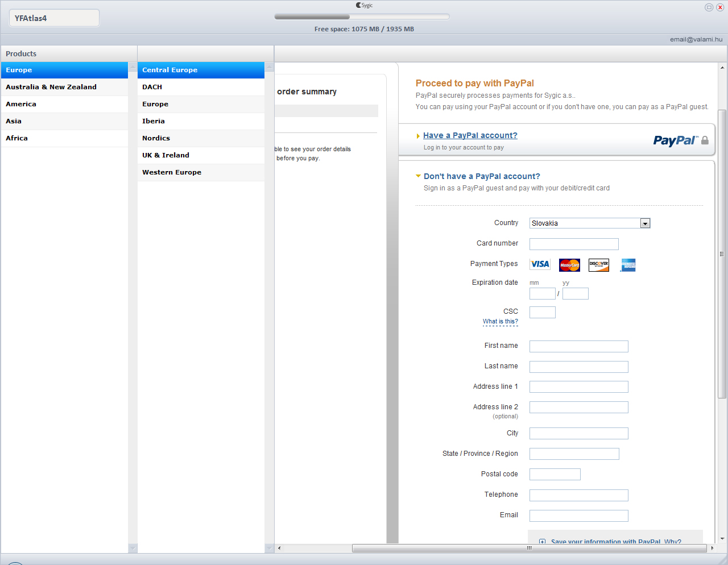
Task: Click the free space progress bar
Action: [362, 16]
